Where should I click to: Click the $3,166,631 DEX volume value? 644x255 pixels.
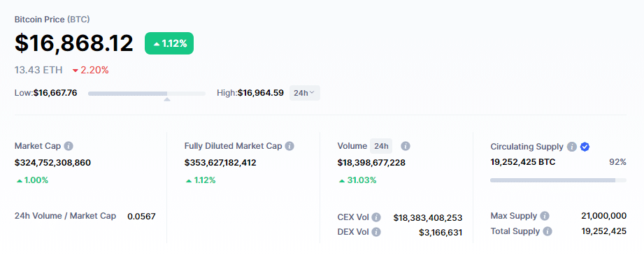coord(441,233)
